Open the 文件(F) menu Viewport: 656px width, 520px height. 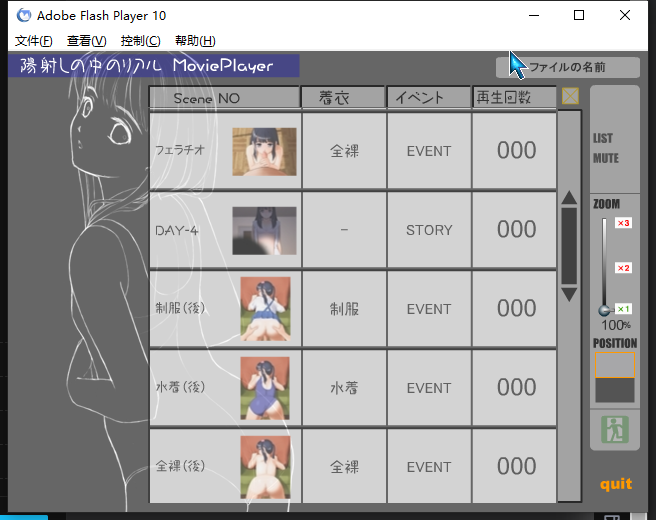pyautogui.click(x=34, y=41)
